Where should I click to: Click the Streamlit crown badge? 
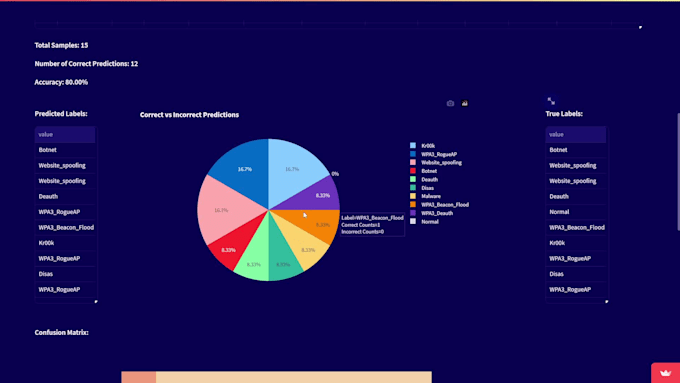[665, 373]
